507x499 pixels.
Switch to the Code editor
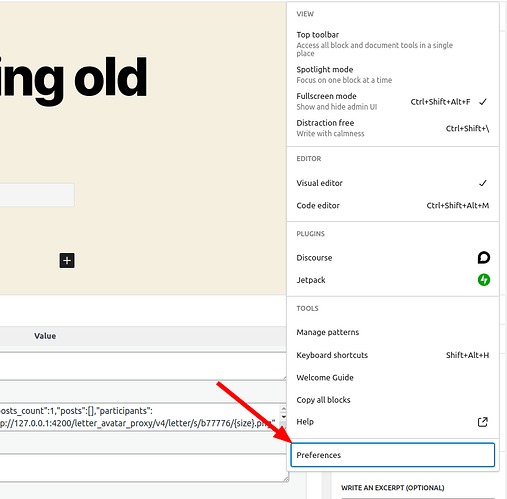click(393, 205)
